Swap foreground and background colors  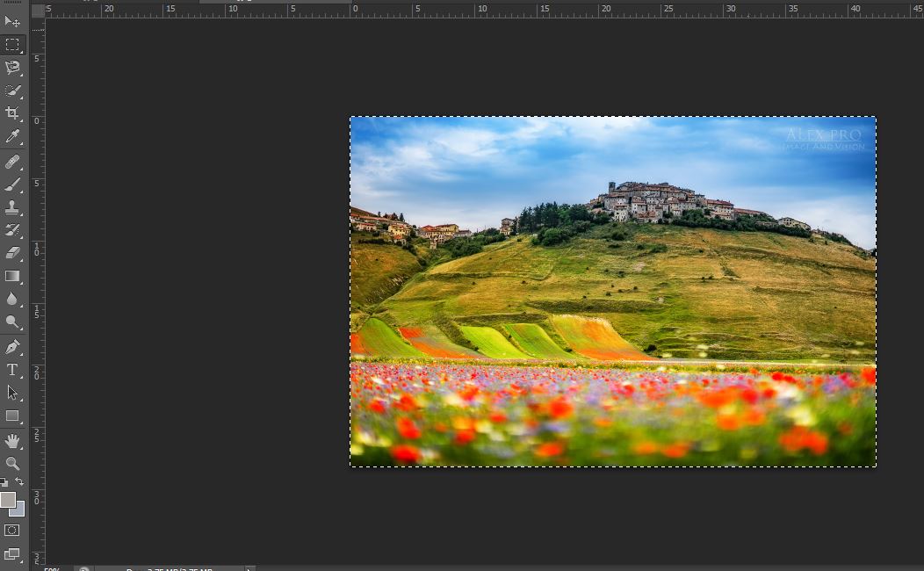pos(19,481)
